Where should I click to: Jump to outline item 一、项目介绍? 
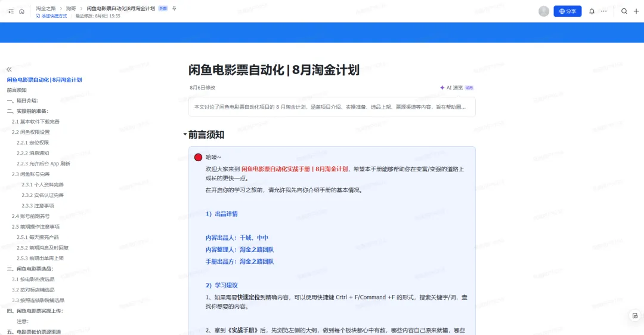[23, 101]
